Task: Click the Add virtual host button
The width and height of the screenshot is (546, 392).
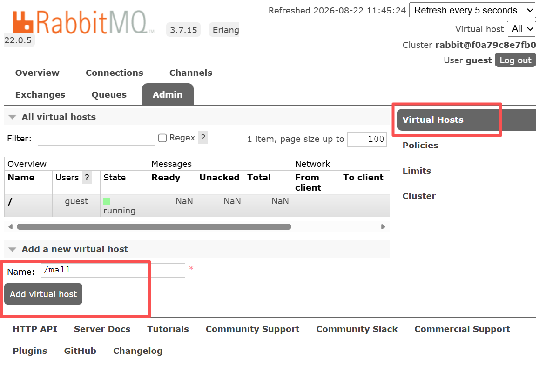Action: (43, 294)
